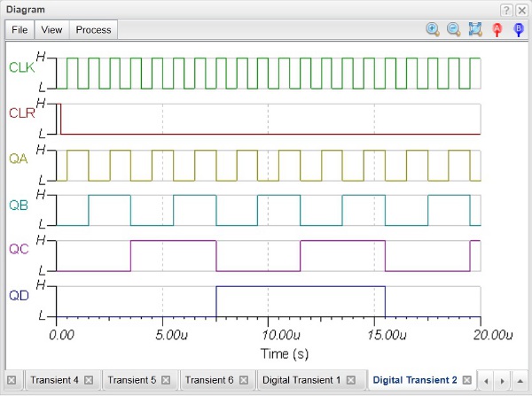Open the Process menu

pos(93,30)
